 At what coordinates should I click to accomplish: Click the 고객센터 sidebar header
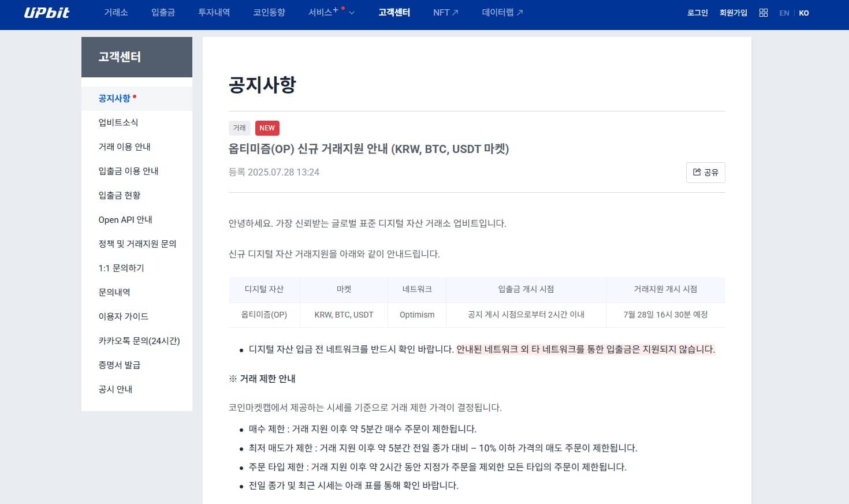tap(137, 57)
